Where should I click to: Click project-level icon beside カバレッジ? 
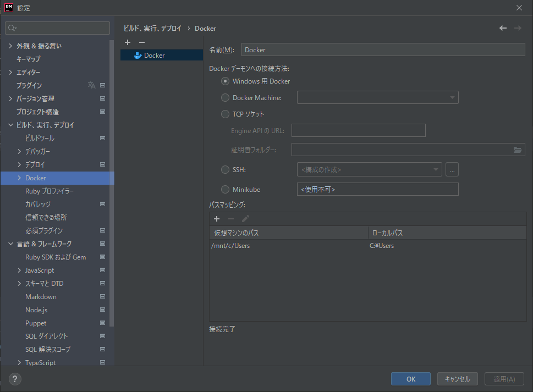coord(102,204)
